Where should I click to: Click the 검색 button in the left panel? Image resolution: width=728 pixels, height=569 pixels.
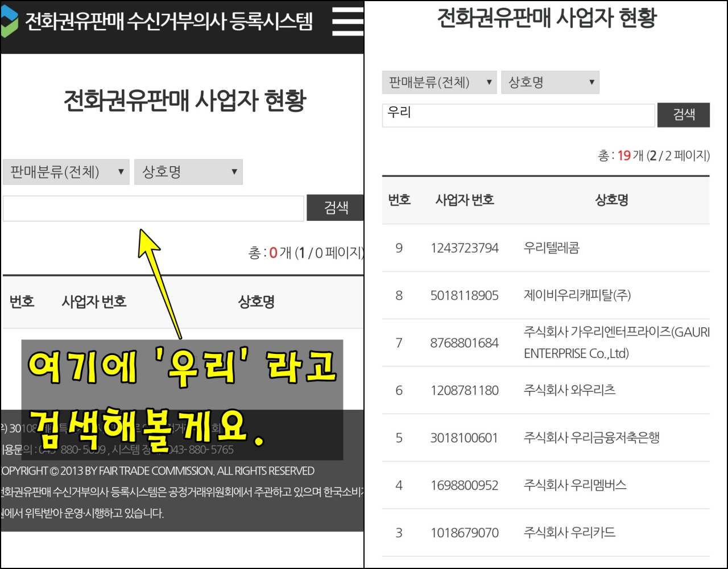coord(336,208)
